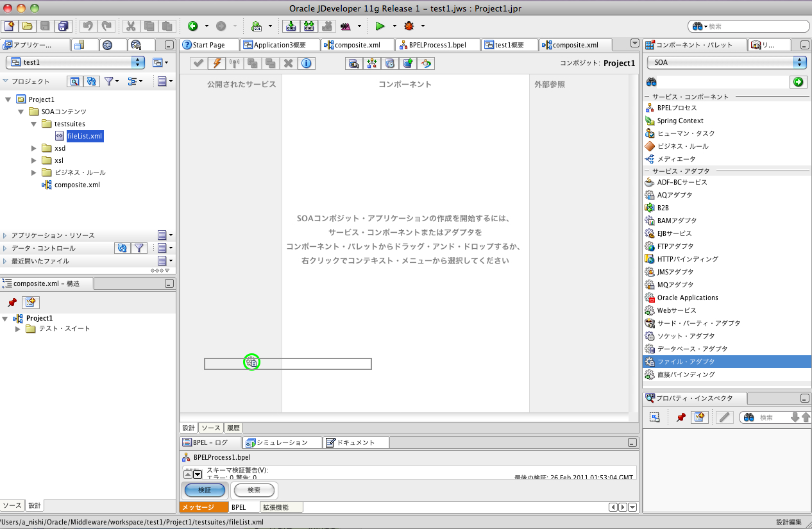Collapse the Project1 tree node
Image resolution: width=812 pixels, height=529 pixels.
[x=8, y=99]
